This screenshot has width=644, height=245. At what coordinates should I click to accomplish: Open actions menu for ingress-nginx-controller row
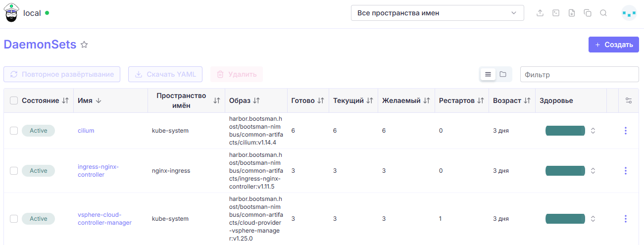[626, 171]
